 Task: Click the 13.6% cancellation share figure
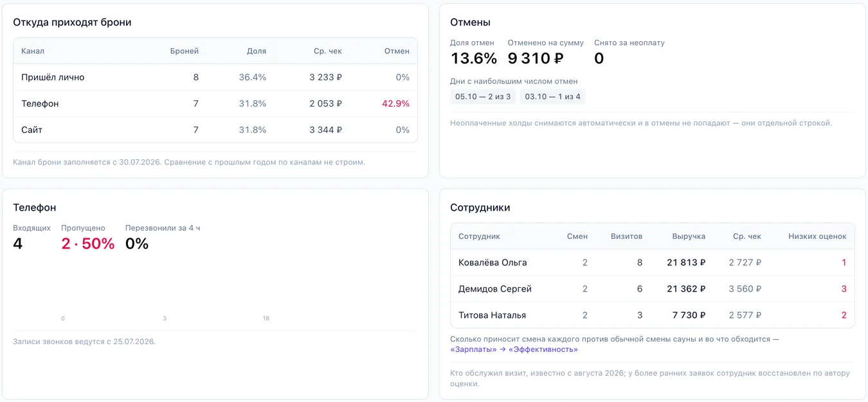[x=474, y=58]
